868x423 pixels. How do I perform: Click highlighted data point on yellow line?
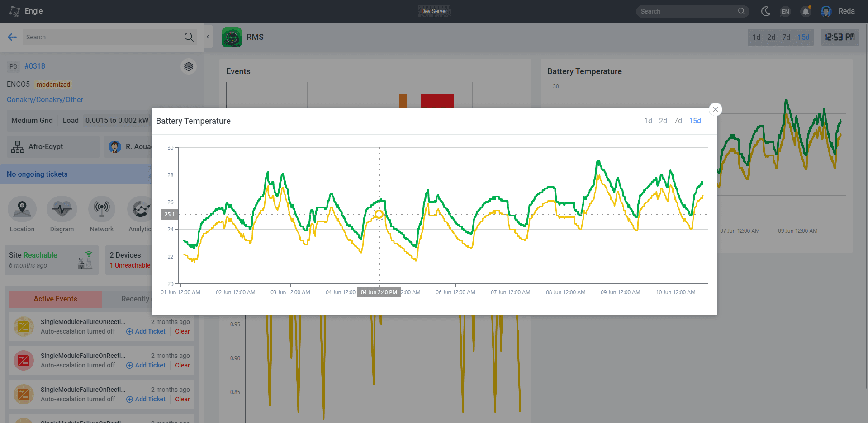pos(379,214)
